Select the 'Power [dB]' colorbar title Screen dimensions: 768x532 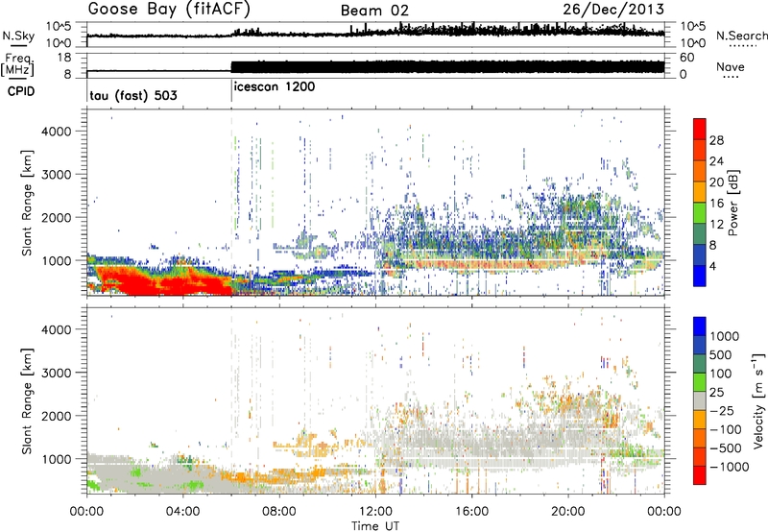(732, 203)
